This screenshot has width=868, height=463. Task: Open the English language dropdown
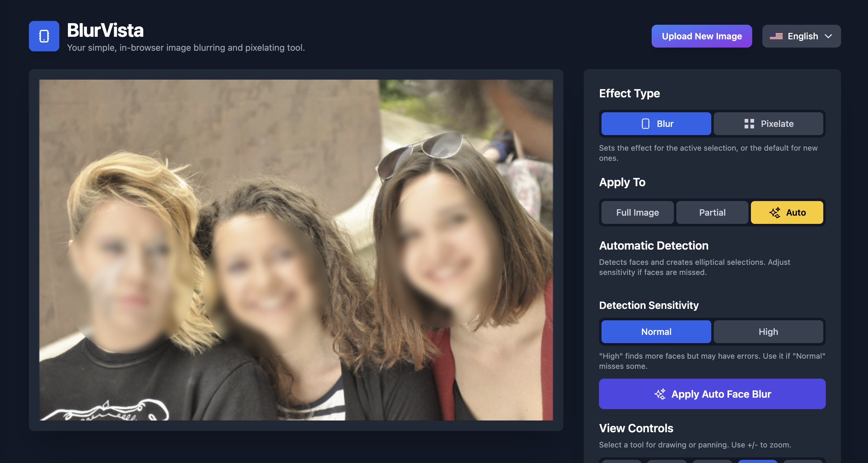click(801, 36)
